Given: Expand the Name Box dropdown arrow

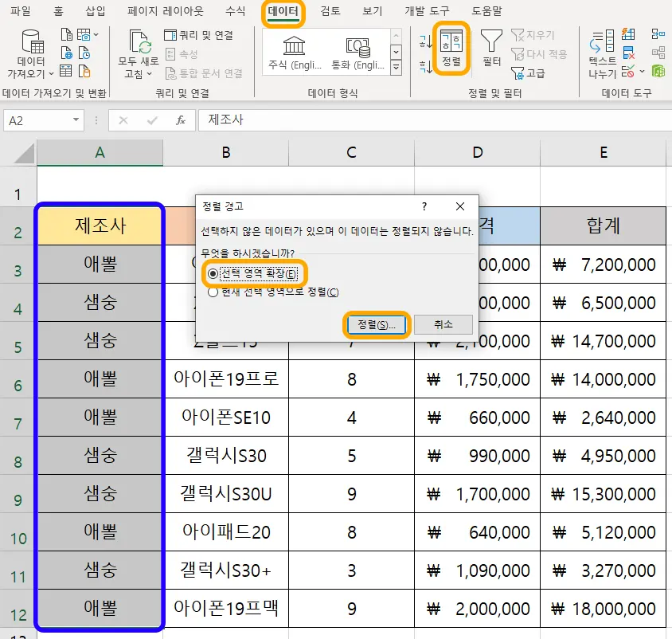Looking at the screenshot, I should (x=76, y=120).
